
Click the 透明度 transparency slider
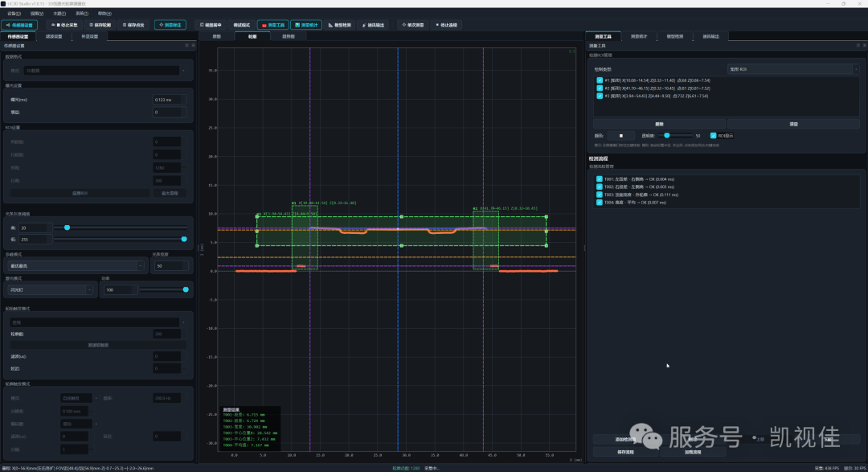(677, 135)
